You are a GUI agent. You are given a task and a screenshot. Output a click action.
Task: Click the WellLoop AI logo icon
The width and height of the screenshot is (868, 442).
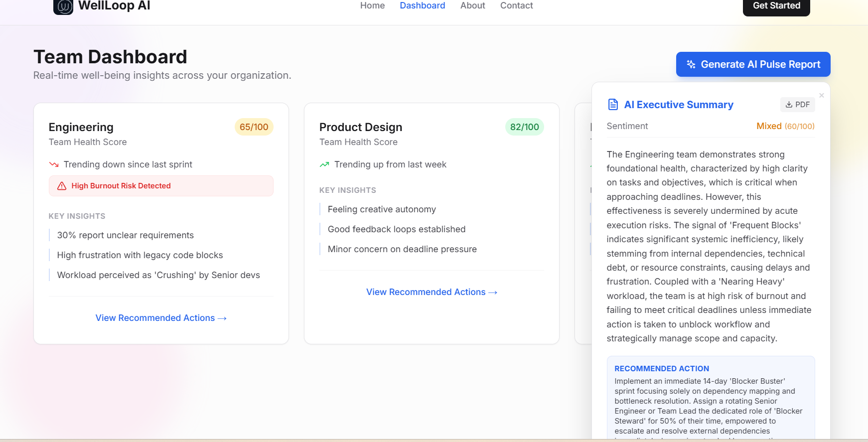click(63, 6)
